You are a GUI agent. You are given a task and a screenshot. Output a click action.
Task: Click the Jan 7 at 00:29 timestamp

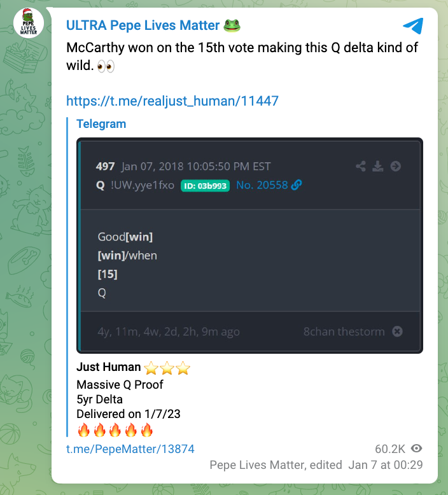pyautogui.click(x=385, y=464)
